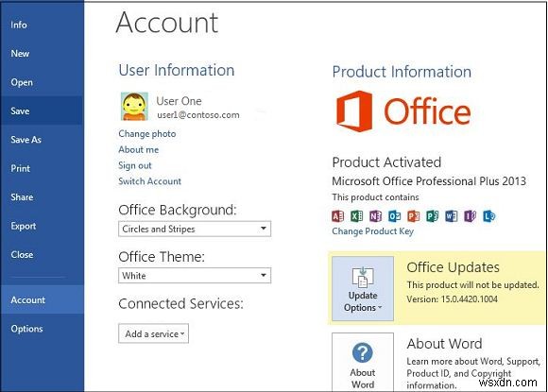Open the Update Options menu button
The image size is (548, 392).
point(363,289)
